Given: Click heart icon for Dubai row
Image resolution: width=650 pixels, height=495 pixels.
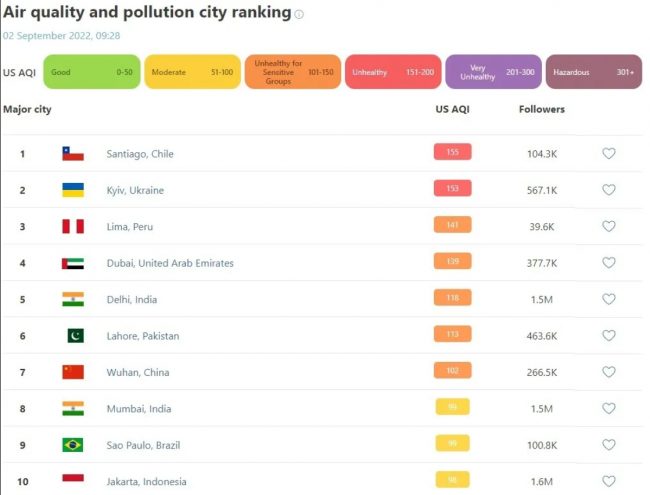Looking at the screenshot, I should coord(608,263).
